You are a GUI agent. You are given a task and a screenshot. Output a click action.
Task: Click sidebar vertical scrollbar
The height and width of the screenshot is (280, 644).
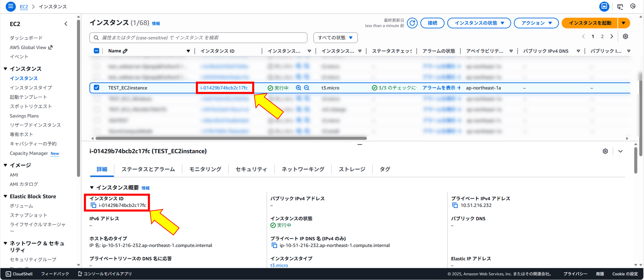[79, 98]
